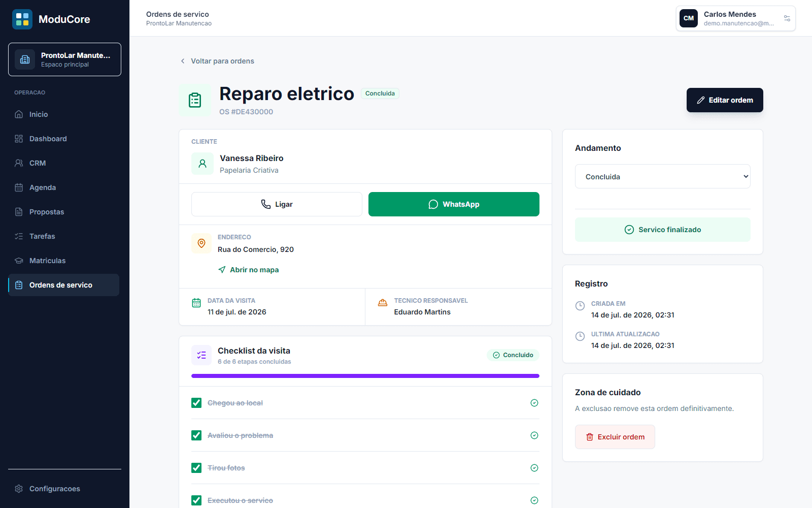Open the account settings sliders icon
The width and height of the screenshot is (812, 508).
tap(787, 18)
